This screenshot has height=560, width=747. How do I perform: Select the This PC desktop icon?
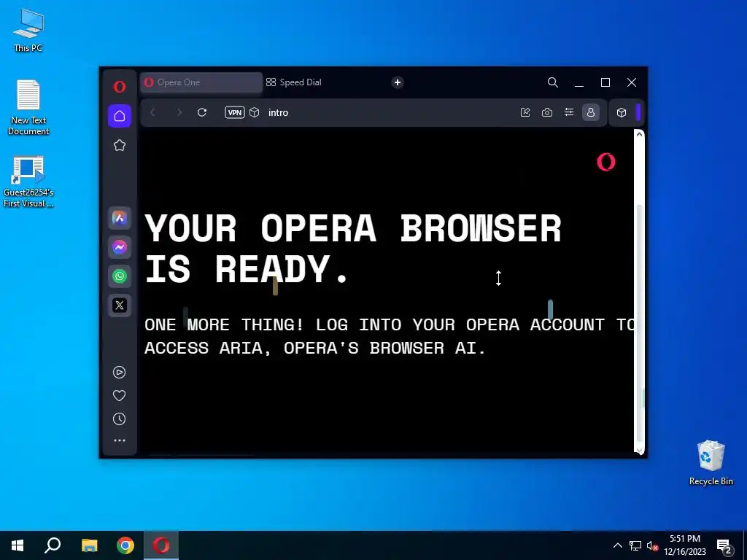pos(28,31)
